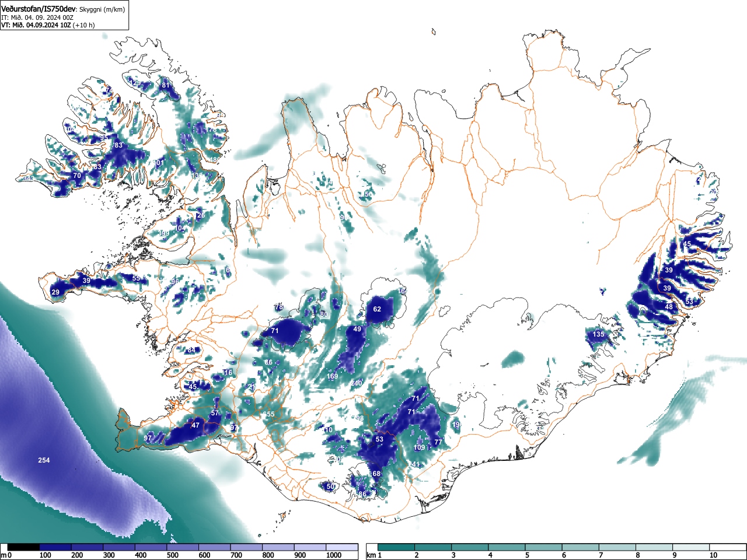
Task: Click the 70 value in the Westfjords
Action: (77, 176)
